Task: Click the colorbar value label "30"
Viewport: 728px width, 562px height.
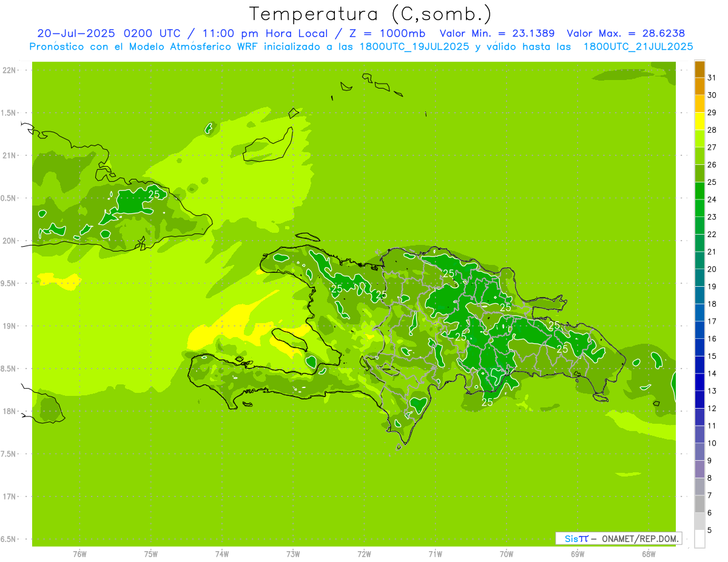Action: [712, 95]
